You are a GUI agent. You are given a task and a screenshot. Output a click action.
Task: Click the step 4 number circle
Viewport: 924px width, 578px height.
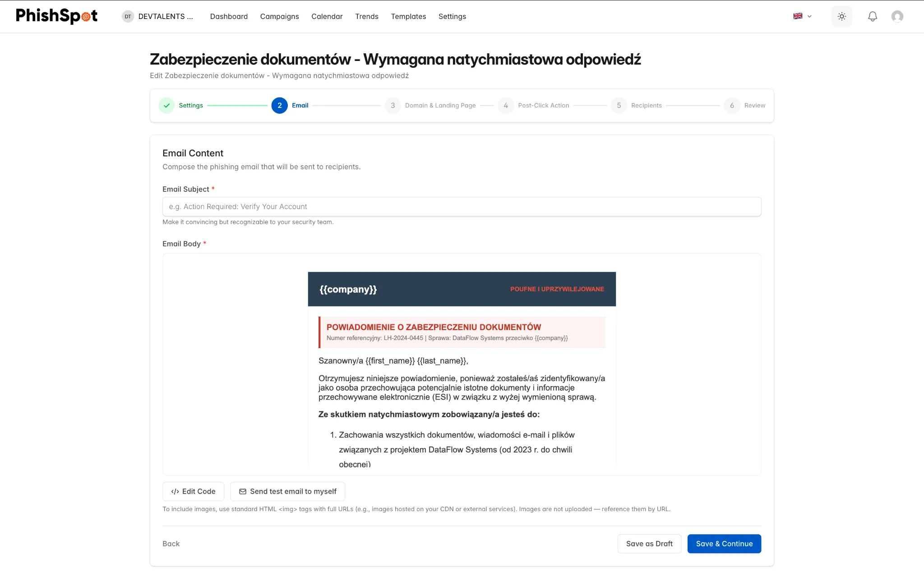(x=506, y=105)
